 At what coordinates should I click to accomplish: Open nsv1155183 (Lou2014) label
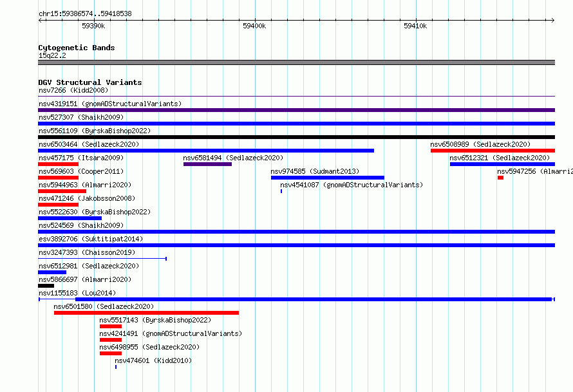pyautogui.click(x=77, y=293)
